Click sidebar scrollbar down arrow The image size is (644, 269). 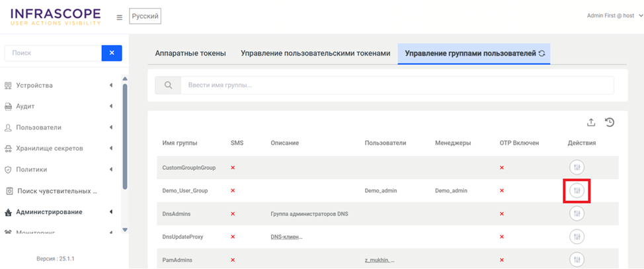point(124,230)
